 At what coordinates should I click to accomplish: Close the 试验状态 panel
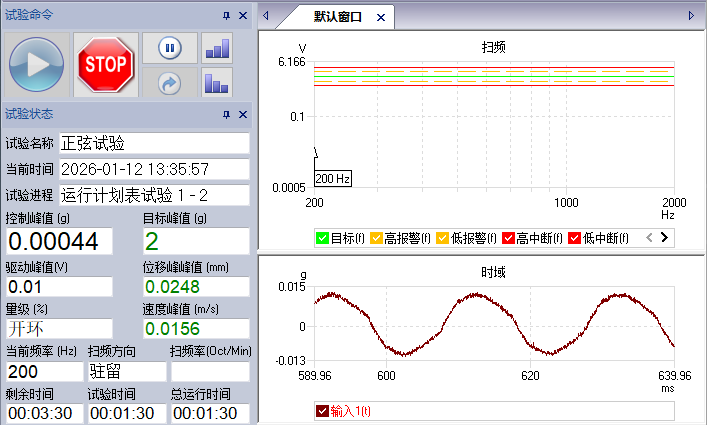coord(244,115)
